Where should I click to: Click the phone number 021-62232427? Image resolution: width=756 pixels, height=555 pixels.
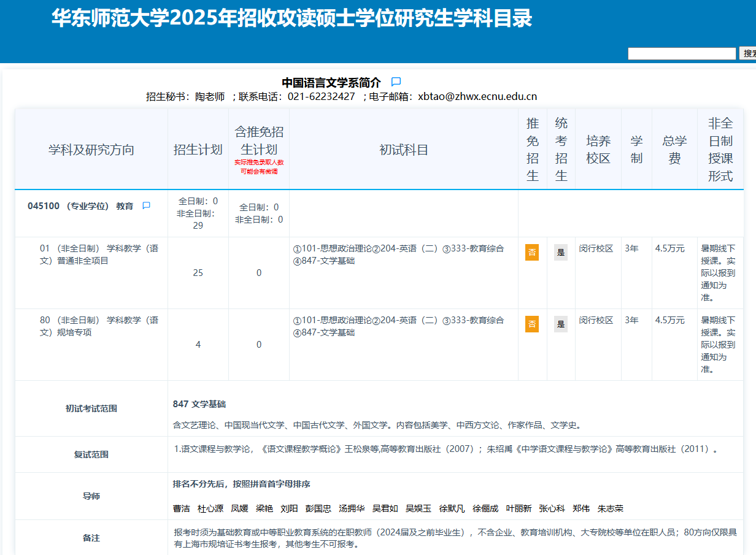click(x=321, y=96)
